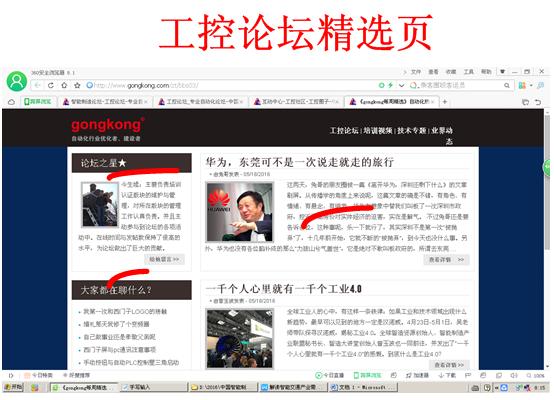Viewport: 554px width, 400px height.
Task: Click the restore closed tab arrow icon
Action: (538, 102)
